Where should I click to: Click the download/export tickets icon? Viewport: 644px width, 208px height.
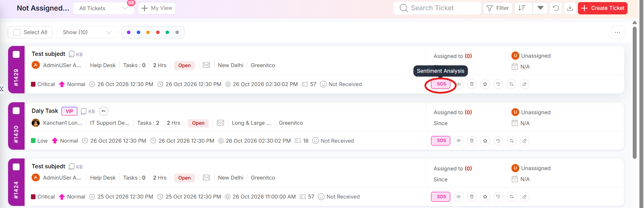[x=570, y=8]
